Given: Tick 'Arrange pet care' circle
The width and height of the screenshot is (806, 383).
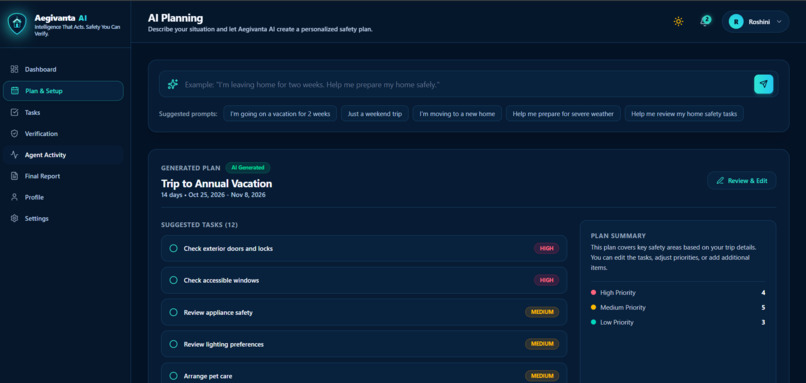Looking at the screenshot, I should [x=173, y=376].
